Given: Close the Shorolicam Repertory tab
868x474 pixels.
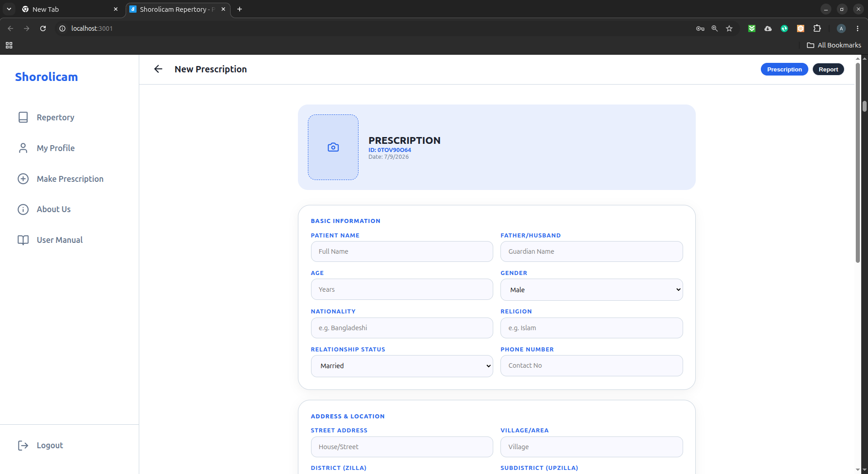Looking at the screenshot, I should 223,9.
